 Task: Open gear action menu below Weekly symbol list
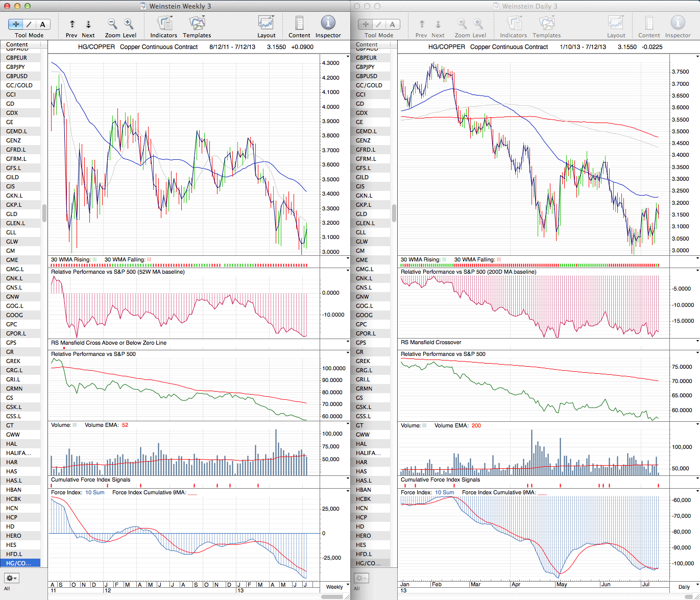tap(11, 578)
